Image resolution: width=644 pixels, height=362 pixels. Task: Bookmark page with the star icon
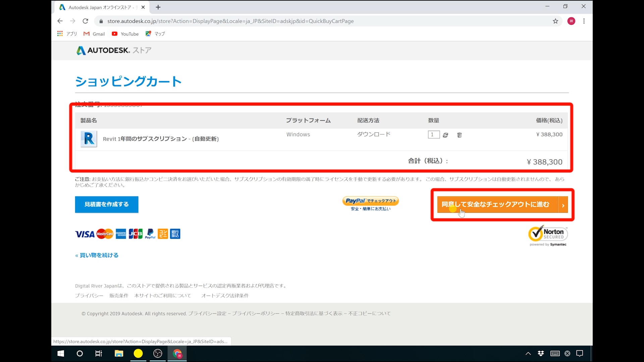555,21
